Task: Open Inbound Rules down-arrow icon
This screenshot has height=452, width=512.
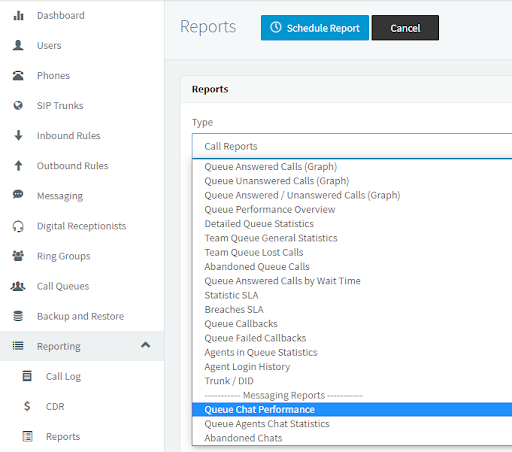Action: [18, 135]
